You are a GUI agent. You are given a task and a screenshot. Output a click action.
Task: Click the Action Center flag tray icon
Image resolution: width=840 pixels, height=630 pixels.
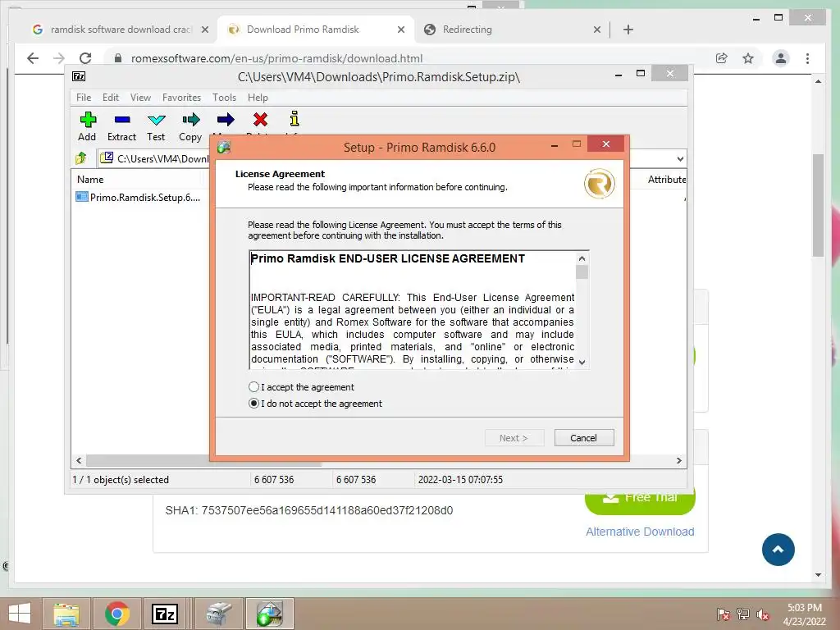[724, 614]
